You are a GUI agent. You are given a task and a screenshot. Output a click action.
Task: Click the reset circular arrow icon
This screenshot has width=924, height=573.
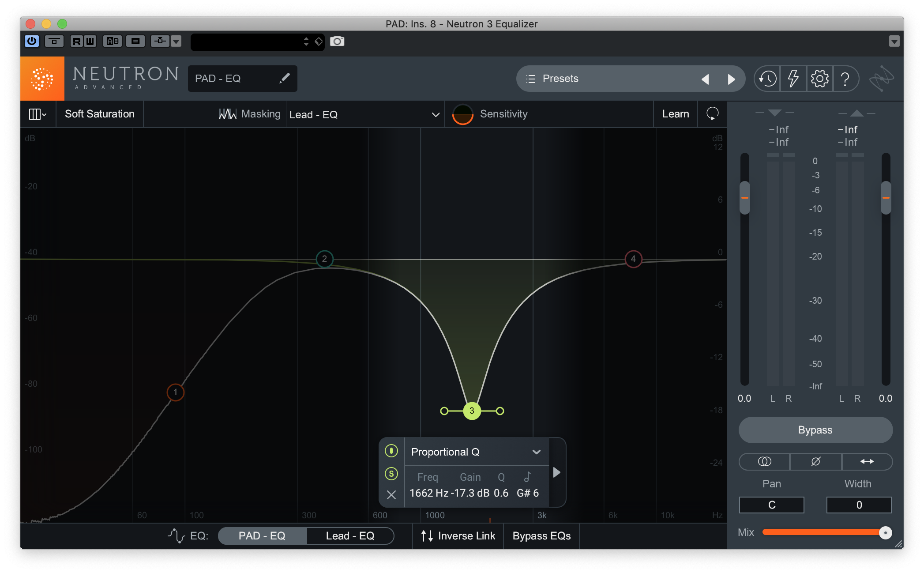coord(712,114)
